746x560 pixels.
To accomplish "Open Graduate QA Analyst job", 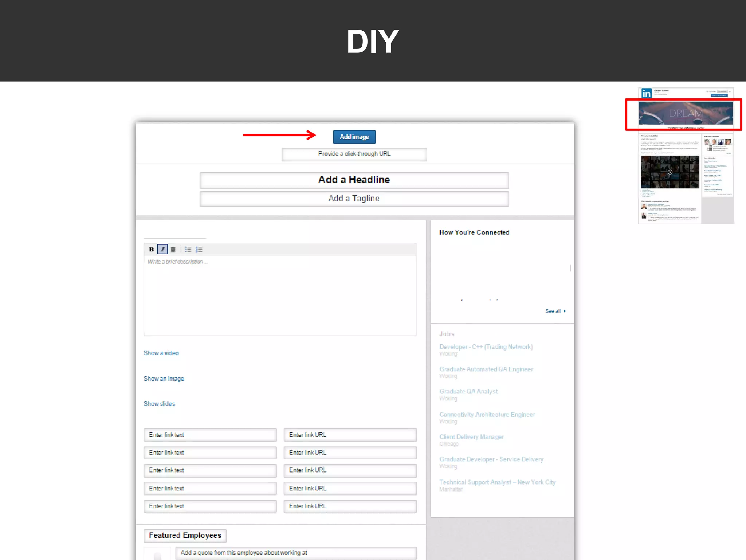I will [468, 392].
